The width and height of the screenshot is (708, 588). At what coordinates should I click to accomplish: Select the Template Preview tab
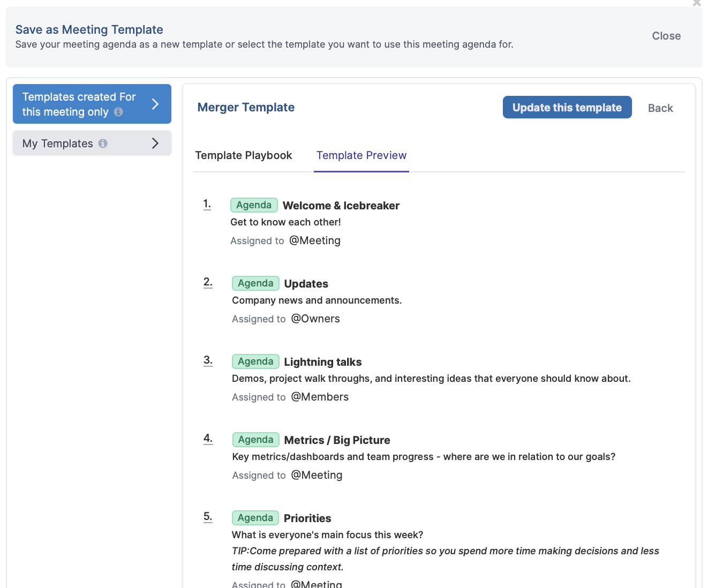361,155
